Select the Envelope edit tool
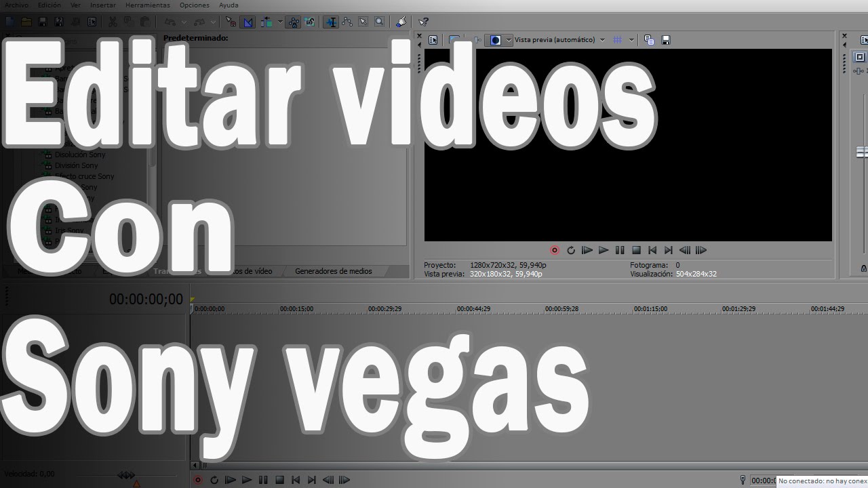 [347, 22]
